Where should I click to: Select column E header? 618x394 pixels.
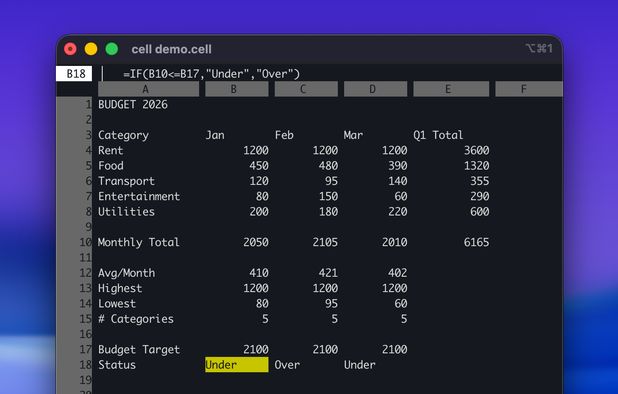click(451, 89)
